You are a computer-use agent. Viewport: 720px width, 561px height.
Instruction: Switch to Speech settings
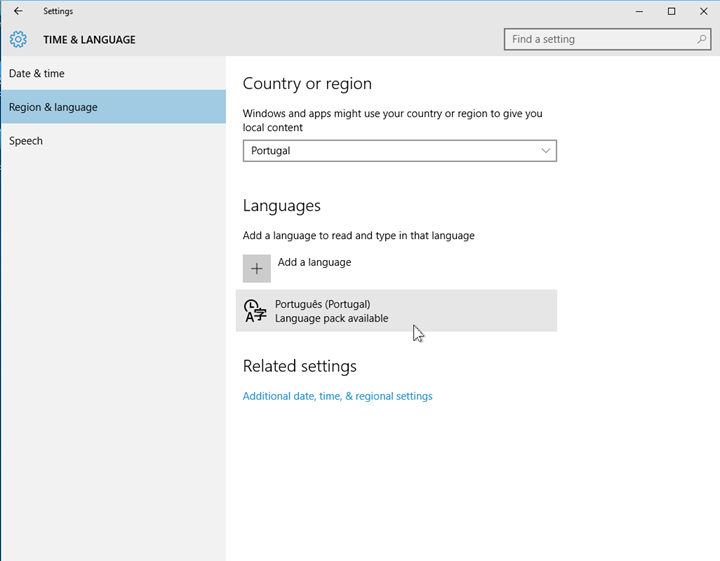(113, 141)
